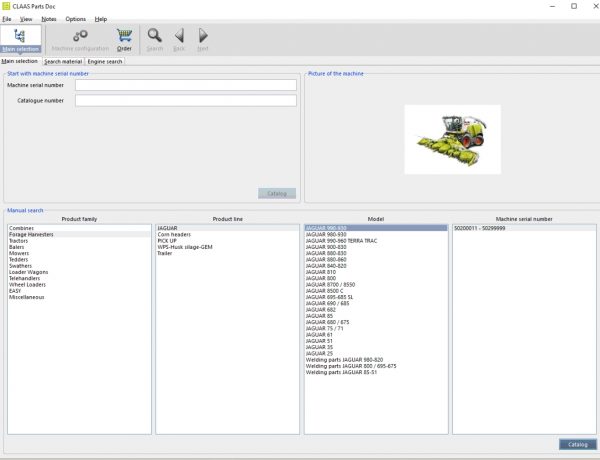Click CLAAS Parts Doc title bar icon
The width and height of the screenshot is (600, 460).
point(6,6)
